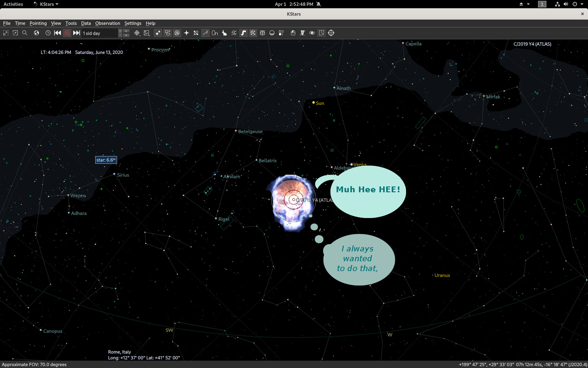588x368 pixels.
Task: Open the Tools menu
Action: 71,23
